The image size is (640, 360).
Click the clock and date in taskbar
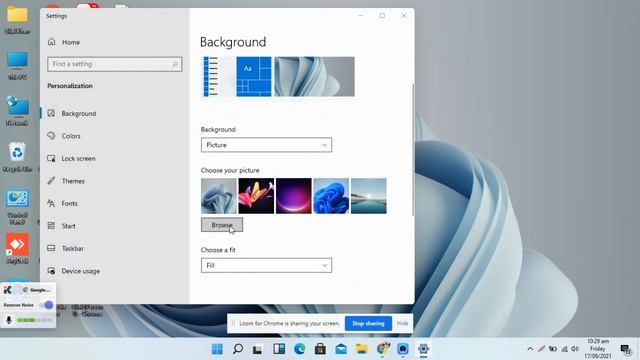598,349
